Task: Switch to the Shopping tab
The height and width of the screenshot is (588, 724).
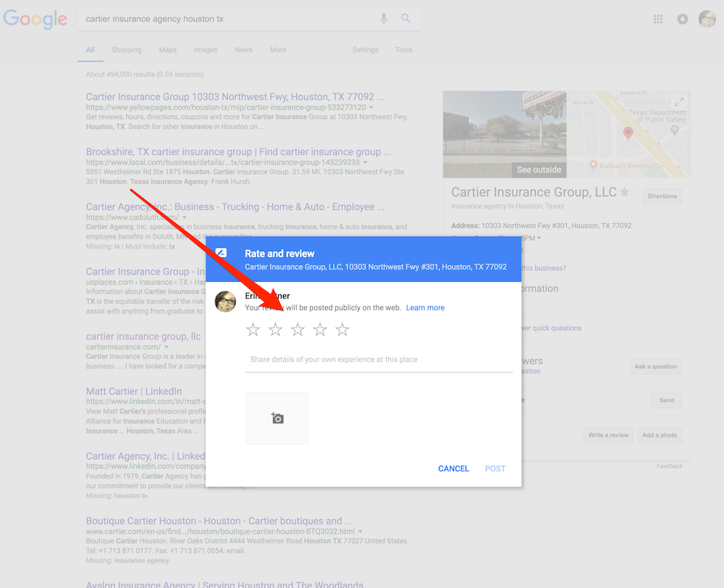Action: (127, 50)
